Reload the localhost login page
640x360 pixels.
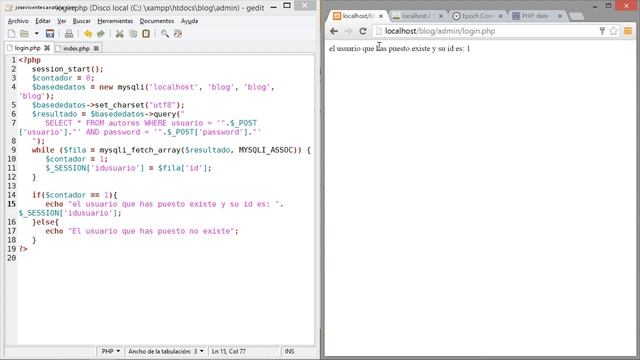tap(363, 31)
